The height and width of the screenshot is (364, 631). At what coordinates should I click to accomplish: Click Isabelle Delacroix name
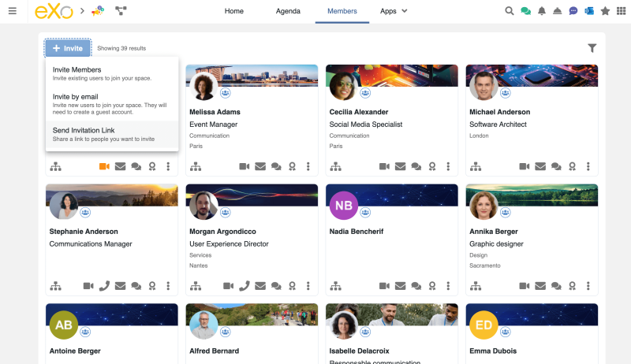tap(359, 351)
